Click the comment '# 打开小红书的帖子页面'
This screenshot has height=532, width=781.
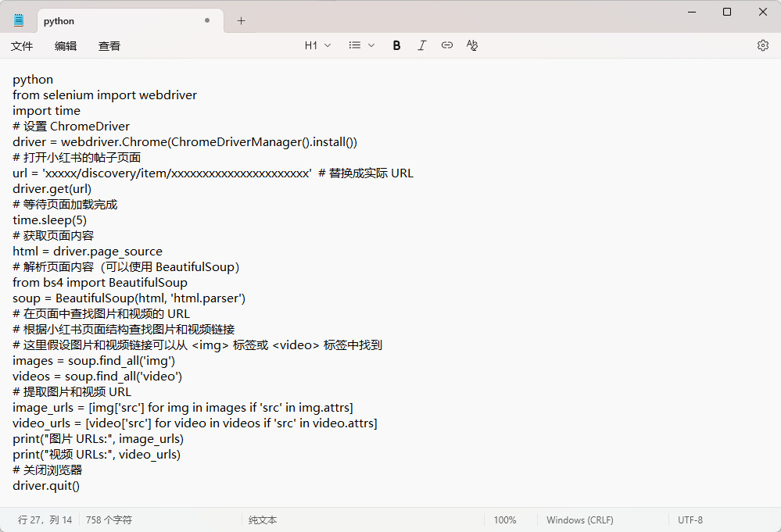click(77, 158)
